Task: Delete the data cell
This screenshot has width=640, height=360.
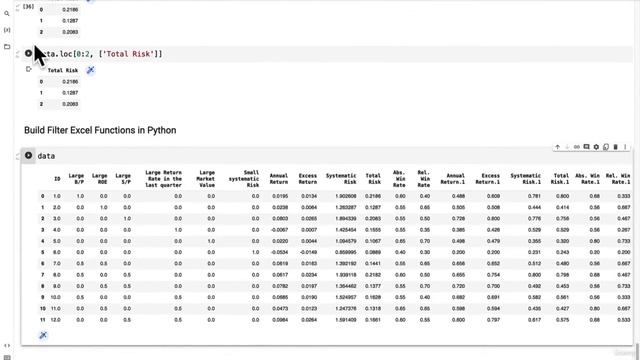Action: coord(616,147)
